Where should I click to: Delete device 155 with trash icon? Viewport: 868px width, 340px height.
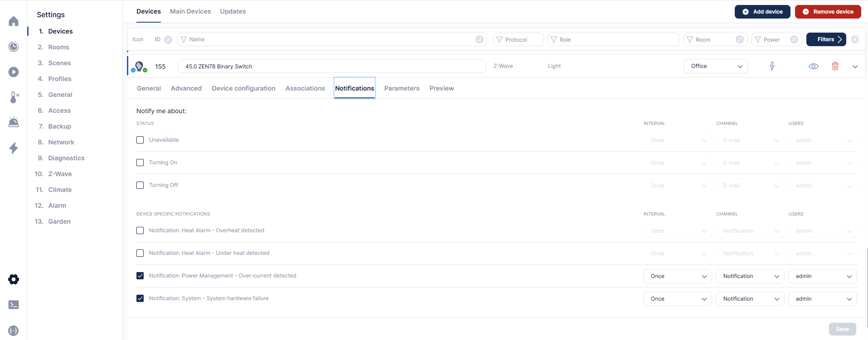pos(835,66)
